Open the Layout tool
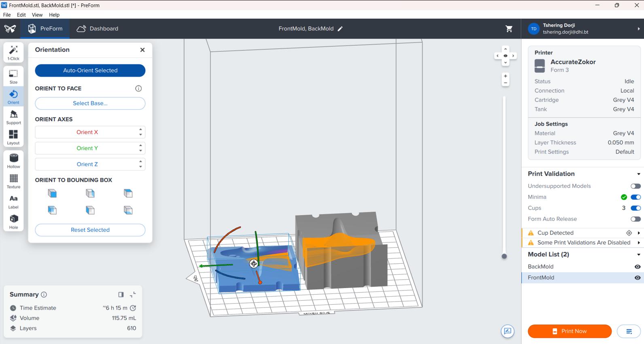Image resolution: width=644 pixels, height=344 pixels. pyautogui.click(x=13, y=137)
